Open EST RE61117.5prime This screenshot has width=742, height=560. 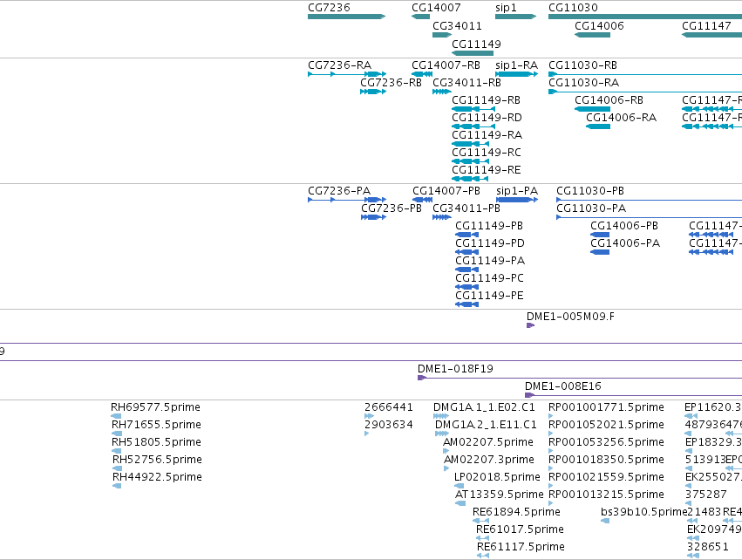tap(483, 556)
